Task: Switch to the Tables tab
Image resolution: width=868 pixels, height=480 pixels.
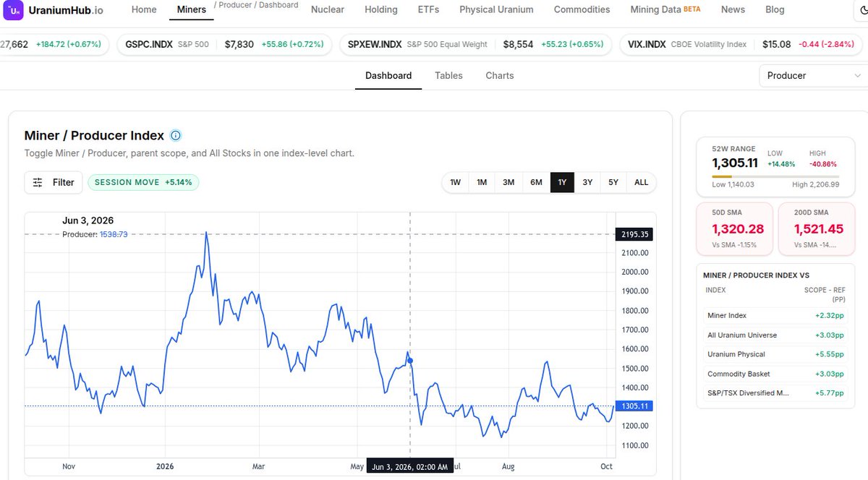Action: (448, 75)
